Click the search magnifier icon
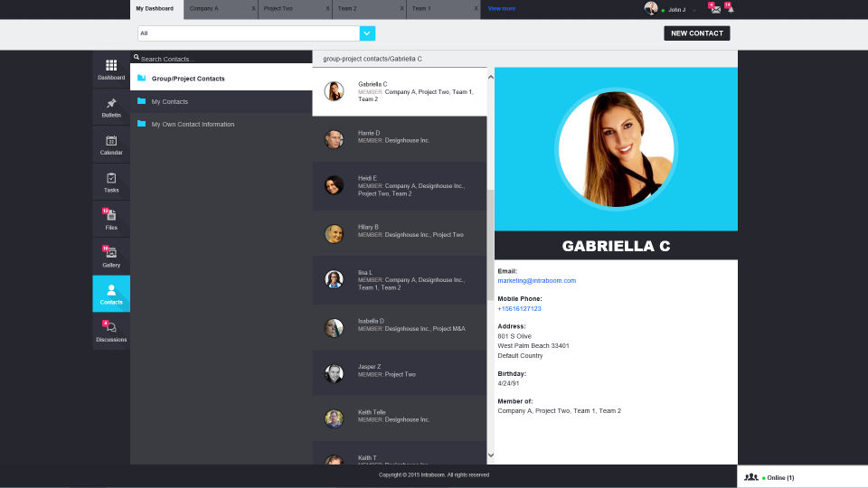The width and height of the screenshot is (868, 488). 137,57
